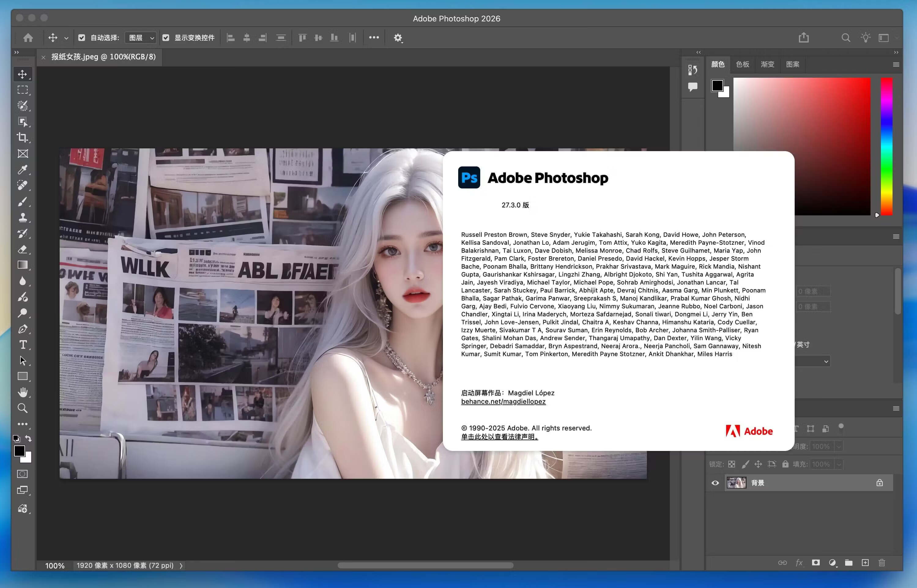Screen dimensions: 917x588
Task: Toggle the 显示变换控件 checkbox
Action: tap(166, 37)
